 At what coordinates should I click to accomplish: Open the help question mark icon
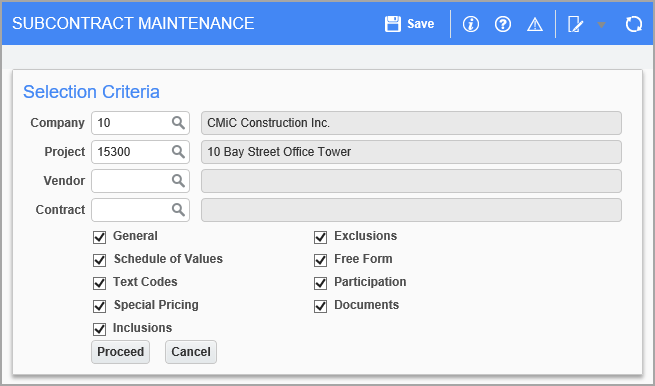point(503,24)
